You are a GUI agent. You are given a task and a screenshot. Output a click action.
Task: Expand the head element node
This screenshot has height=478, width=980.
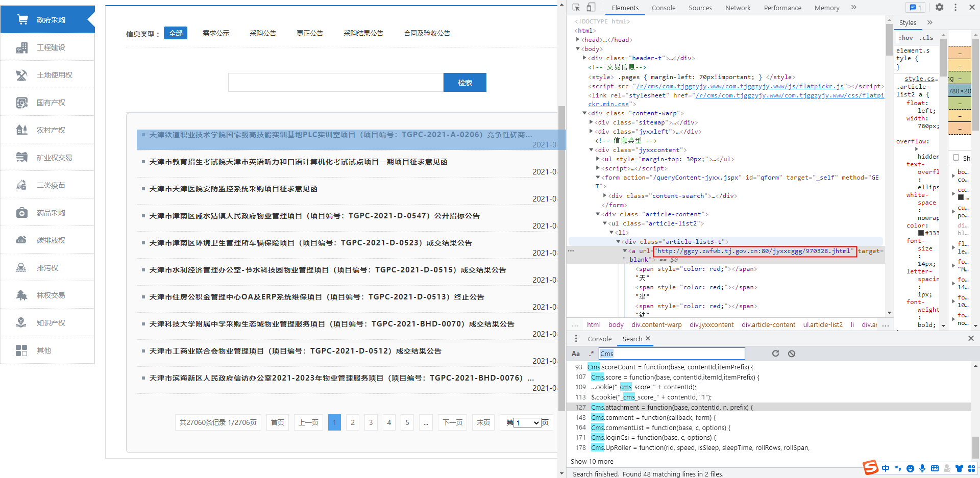(578, 40)
